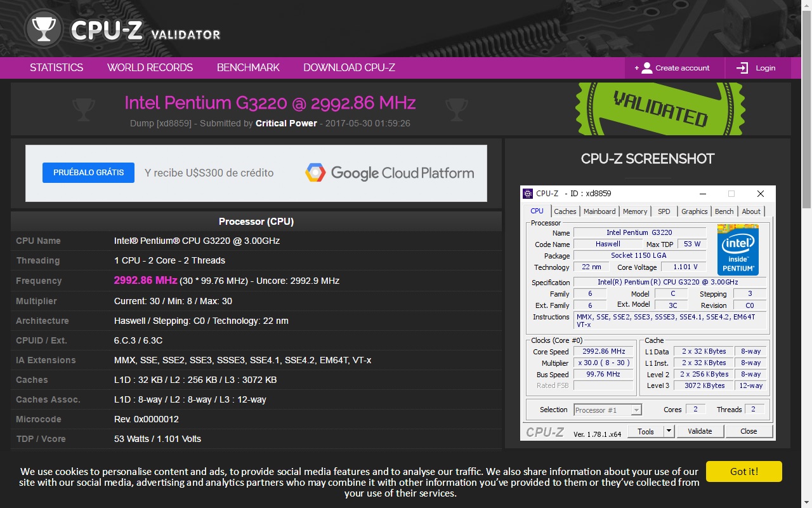This screenshot has width=812, height=508.
Task: Click the Tools button in CPU-Z
Action: pos(646,431)
